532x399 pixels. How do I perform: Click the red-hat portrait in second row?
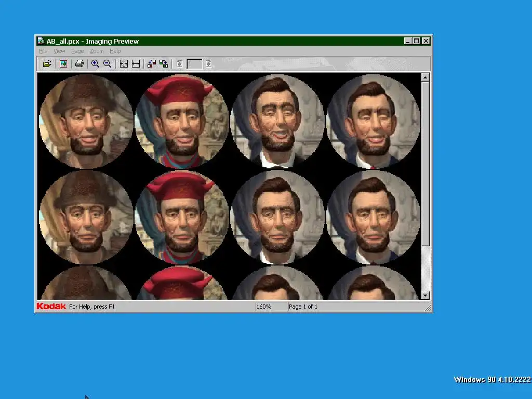click(182, 217)
